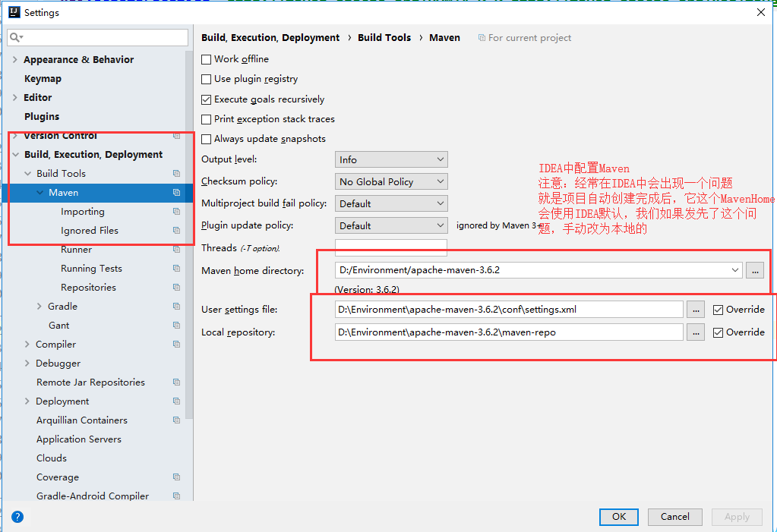The height and width of the screenshot is (532, 777).
Task: Click Build Tools in breadcrumb
Action: 384,38
